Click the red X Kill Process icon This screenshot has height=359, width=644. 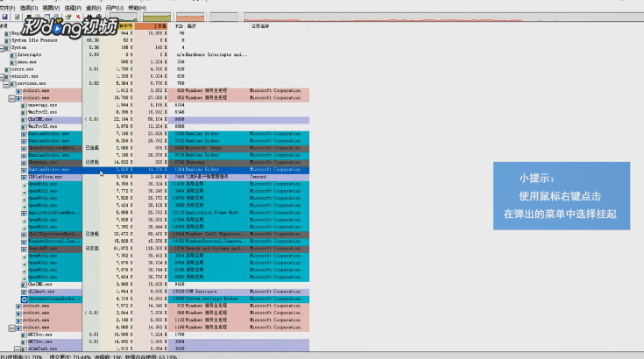point(78,17)
